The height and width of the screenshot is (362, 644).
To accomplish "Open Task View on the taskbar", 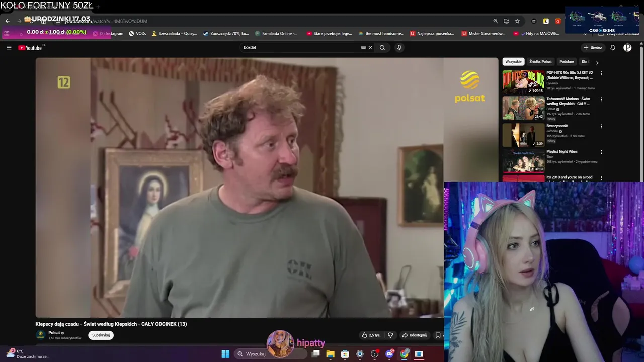I will 316,354.
